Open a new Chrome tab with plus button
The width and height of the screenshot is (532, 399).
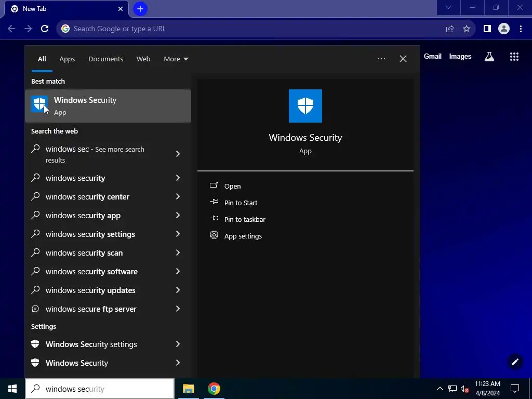140,9
